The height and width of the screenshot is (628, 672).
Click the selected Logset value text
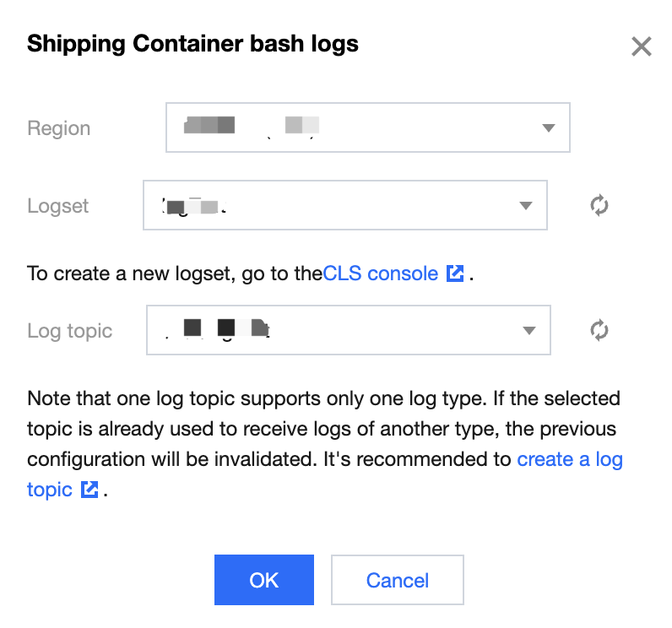[x=194, y=205]
